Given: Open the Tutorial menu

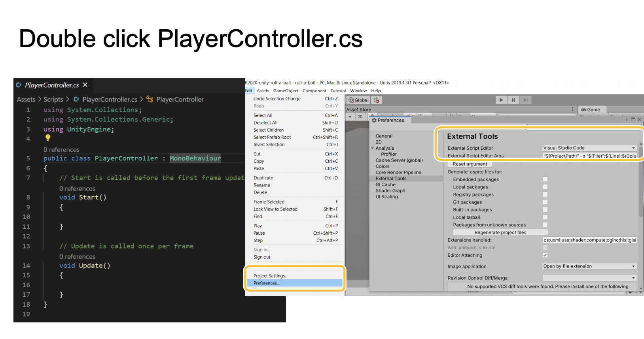Looking at the screenshot, I should [338, 90].
